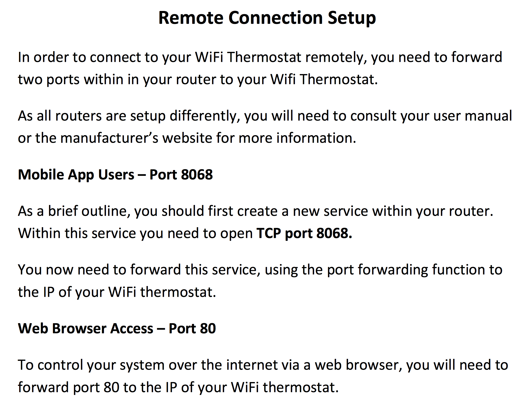Click the Web Browser Access – Port 80 heading
The height and width of the screenshot is (408, 532).
click(117, 328)
